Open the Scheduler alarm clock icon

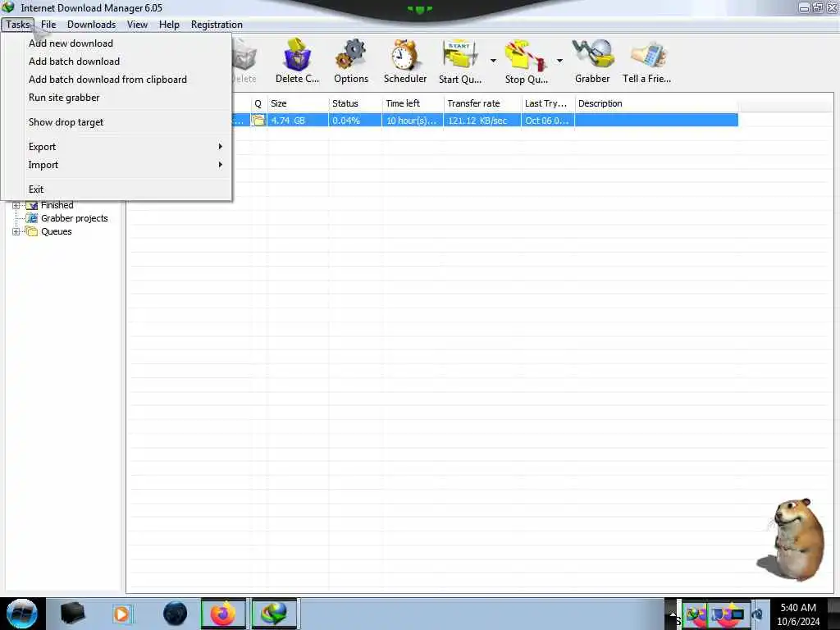point(404,54)
